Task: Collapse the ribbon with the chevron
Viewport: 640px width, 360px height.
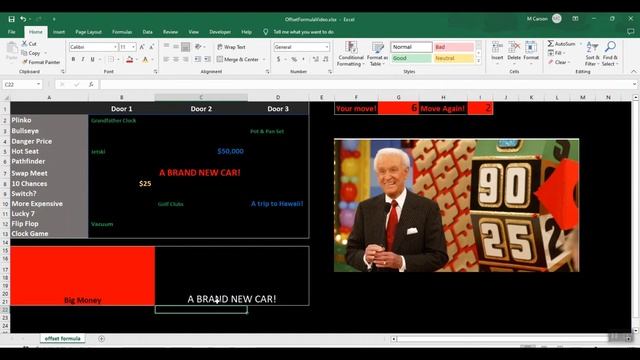Action: click(x=633, y=71)
